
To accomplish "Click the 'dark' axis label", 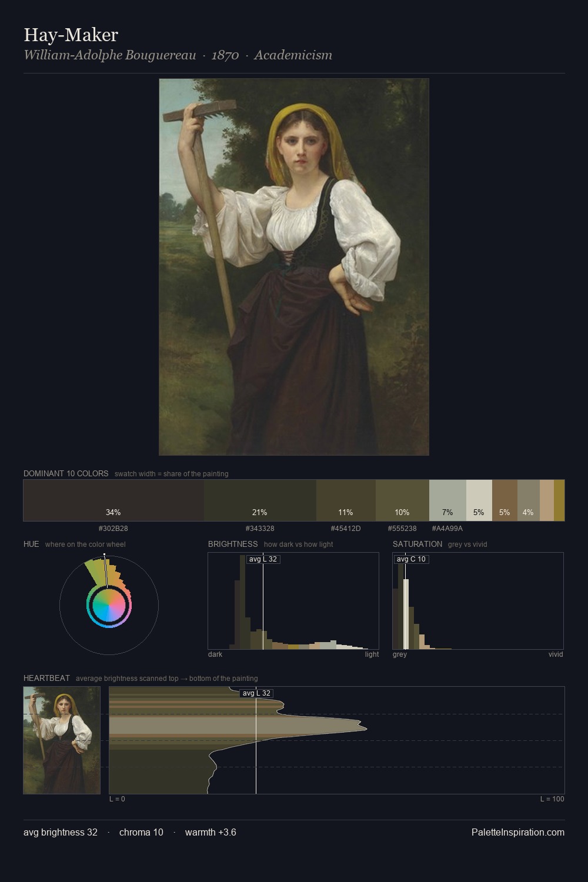I will [215, 654].
